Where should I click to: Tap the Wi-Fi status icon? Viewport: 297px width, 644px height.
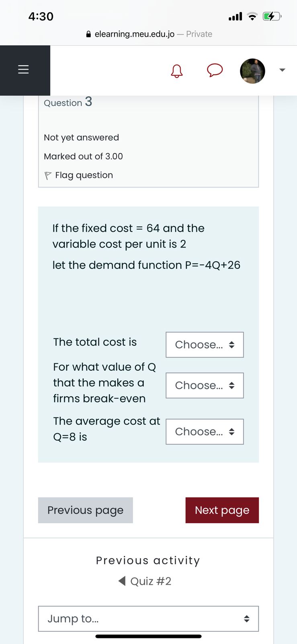click(252, 17)
